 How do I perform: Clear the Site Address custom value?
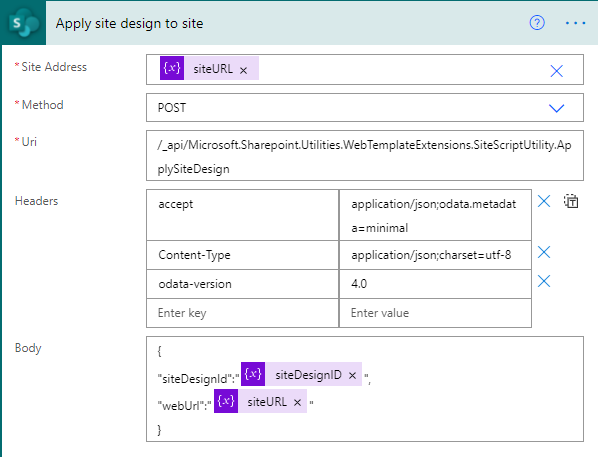pyautogui.click(x=556, y=71)
